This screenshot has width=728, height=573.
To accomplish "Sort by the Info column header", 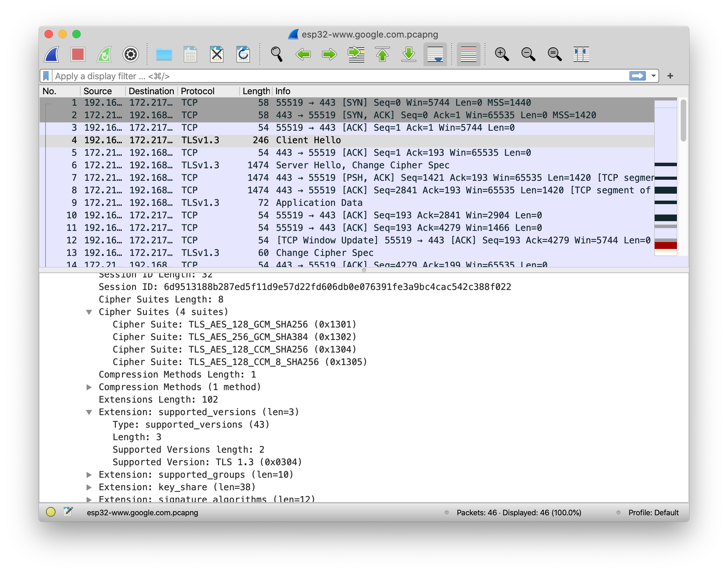I will 463,91.
